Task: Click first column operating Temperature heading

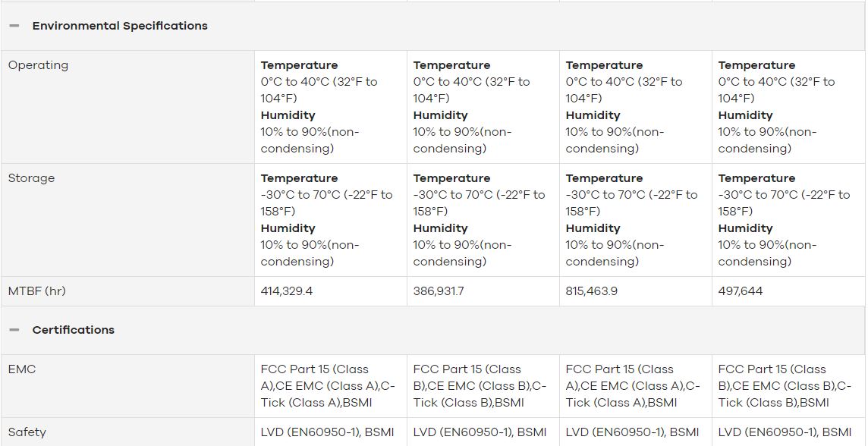Action: coord(299,65)
